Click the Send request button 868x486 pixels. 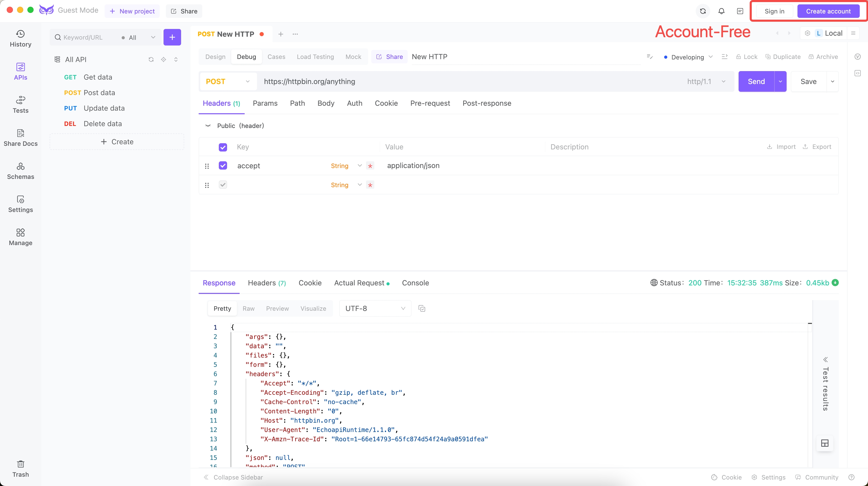756,81
